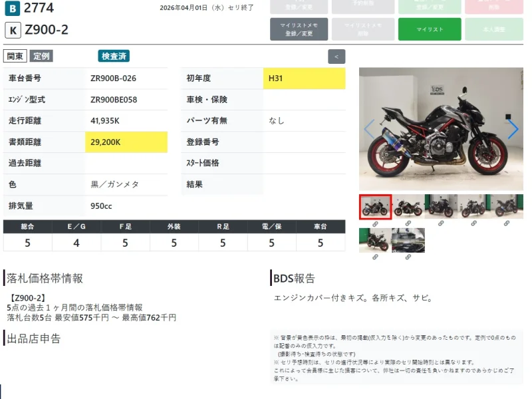Click the 電/保 score header

(x=272, y=227)
